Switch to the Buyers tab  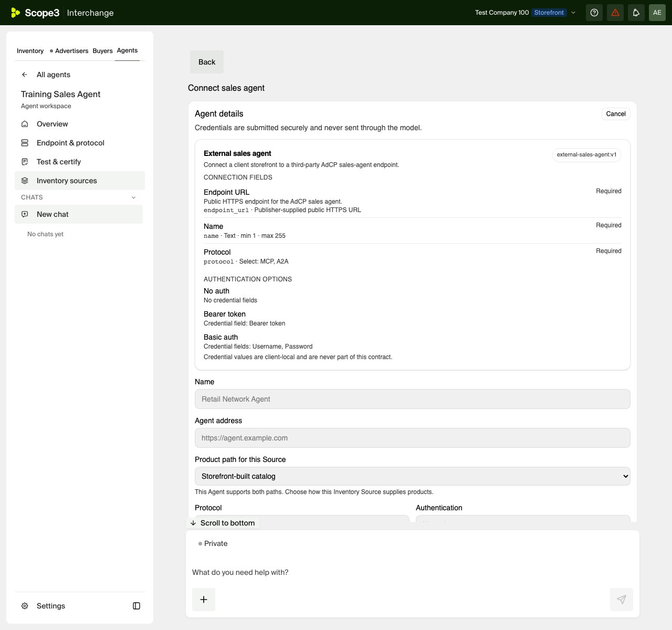102,51
